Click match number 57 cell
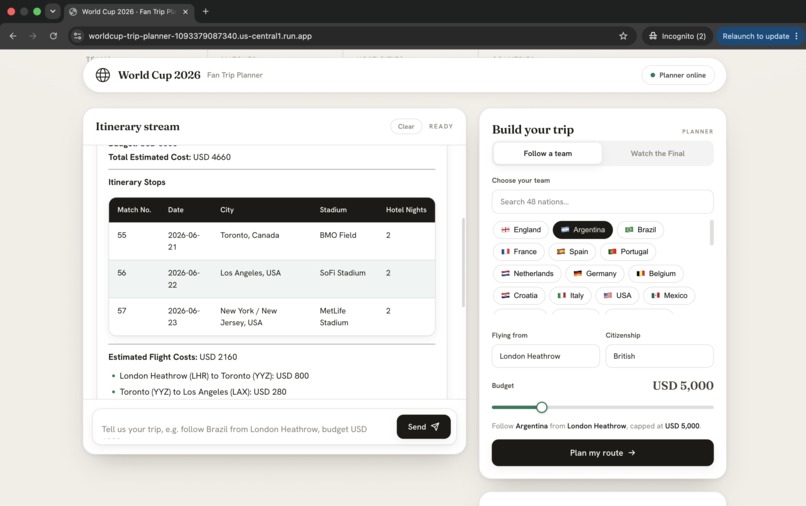 coord(122,311)
